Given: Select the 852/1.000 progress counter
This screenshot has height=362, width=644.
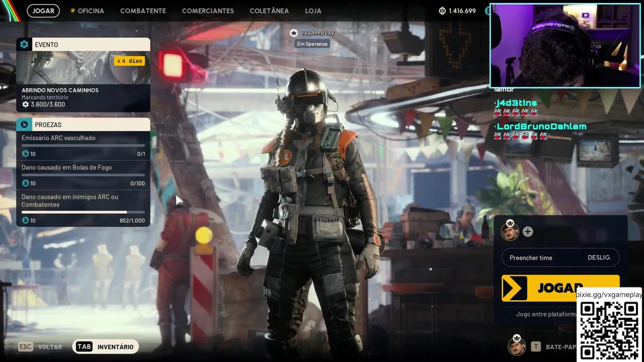Looking at the screenshot, I should click(132, 221).
